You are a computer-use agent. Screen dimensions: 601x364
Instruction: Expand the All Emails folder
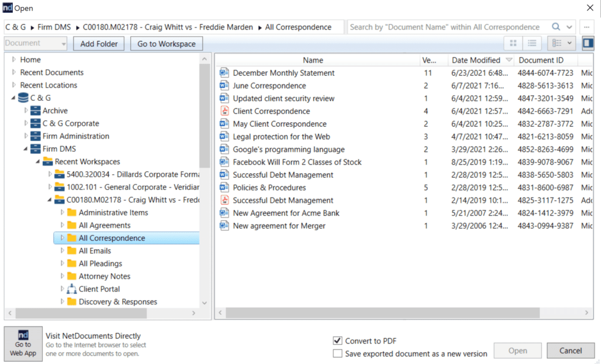(x=64, y=250)
